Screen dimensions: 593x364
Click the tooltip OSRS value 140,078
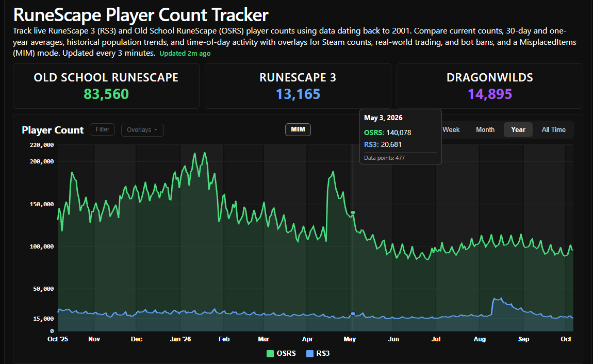pos(399,133)
